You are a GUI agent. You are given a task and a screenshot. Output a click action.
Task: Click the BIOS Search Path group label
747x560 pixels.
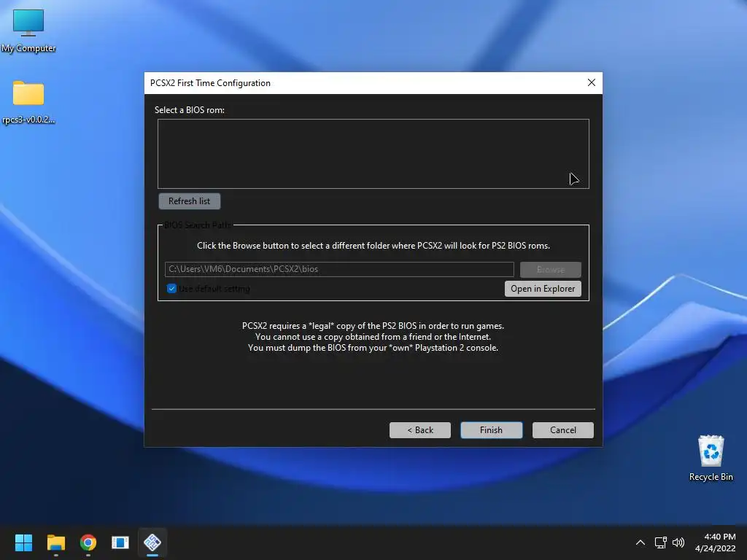tap(197, 225)
